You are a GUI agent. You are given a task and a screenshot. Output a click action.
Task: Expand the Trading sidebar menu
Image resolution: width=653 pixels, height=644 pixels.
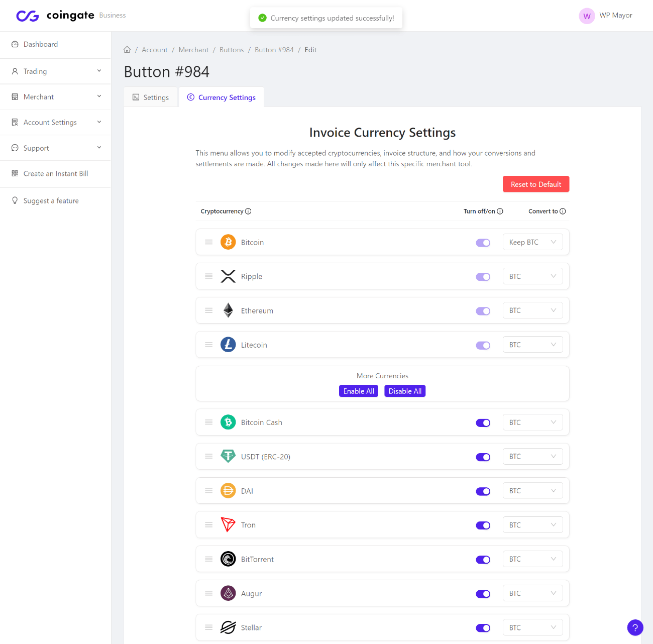tap(55, 71)
